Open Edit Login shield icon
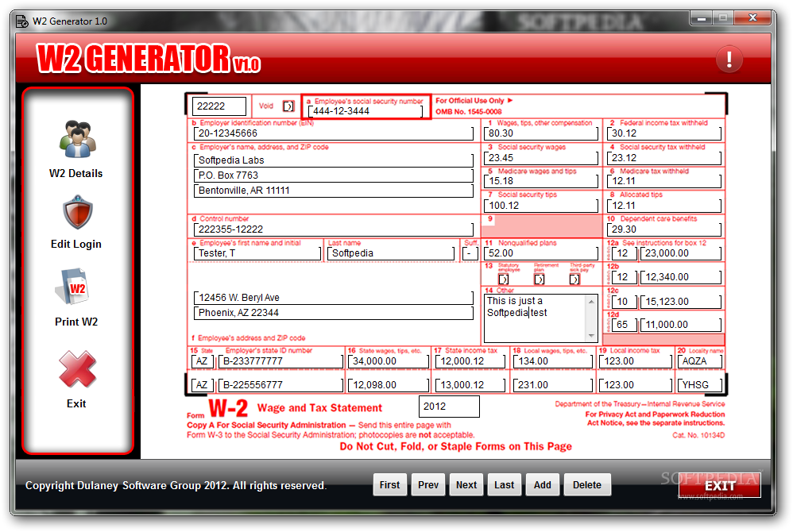 (77, 212)
